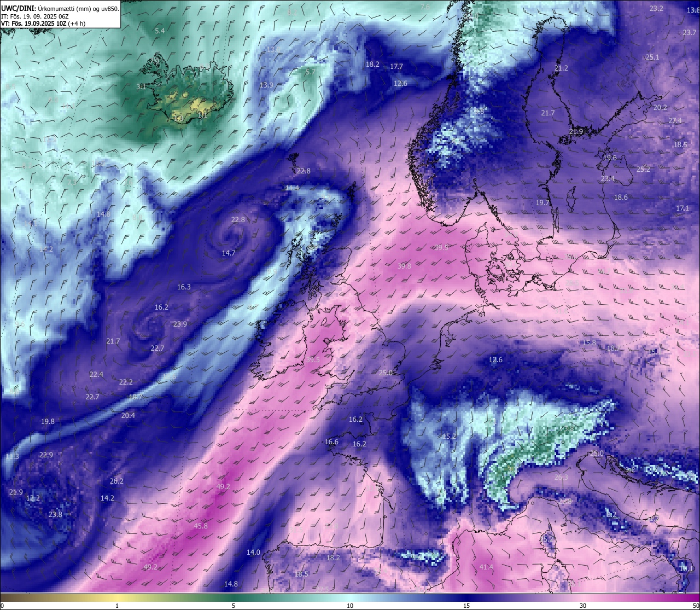Click the 23.9 value label
The width and height of the screenshot is (700, 610).
coord(180,324)
